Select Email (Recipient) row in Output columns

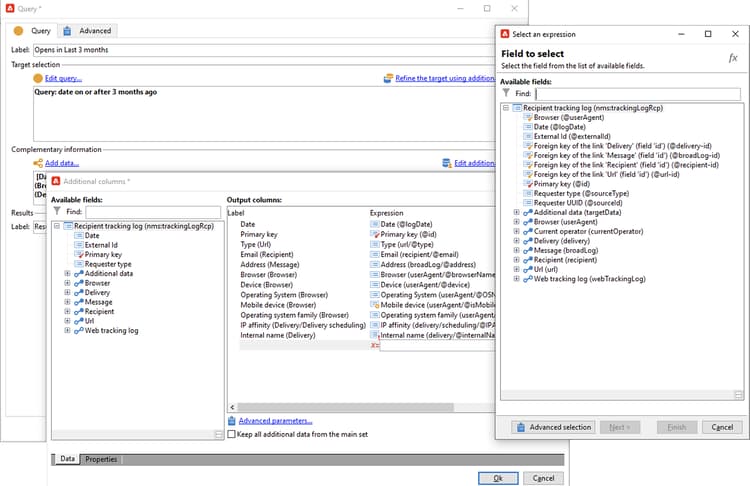click(362, 254)
